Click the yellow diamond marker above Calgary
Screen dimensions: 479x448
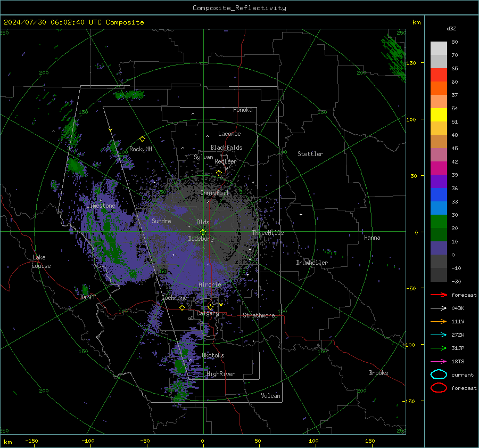click(x=210, y=307)
